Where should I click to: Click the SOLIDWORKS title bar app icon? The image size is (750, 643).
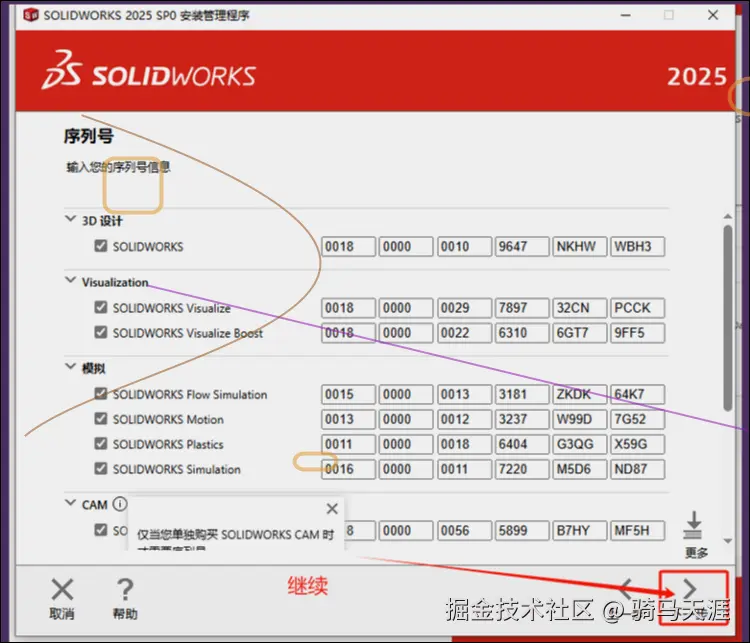pyautogui.click(x=31, y=15)
